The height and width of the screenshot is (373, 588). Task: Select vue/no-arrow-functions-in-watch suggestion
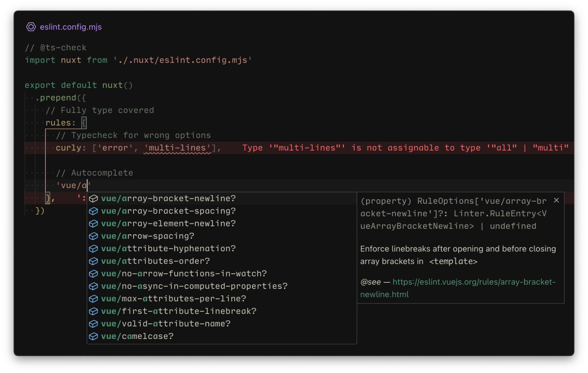click(184, 274)
